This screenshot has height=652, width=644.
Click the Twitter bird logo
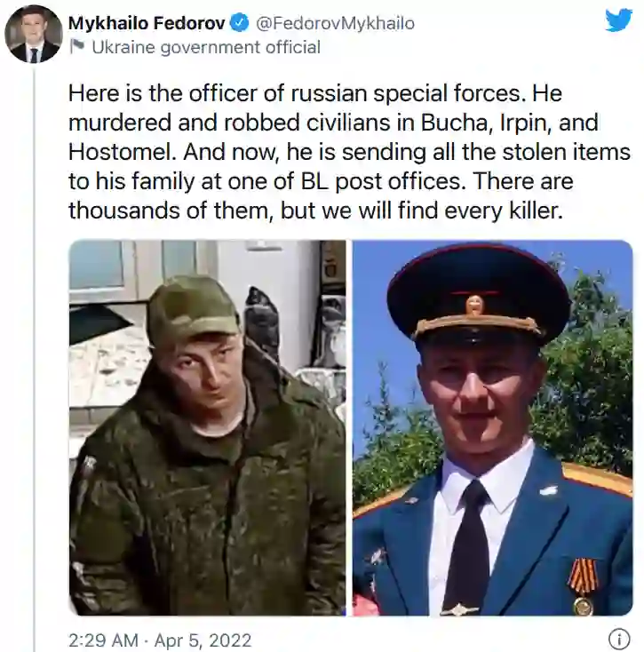point(618,20)
